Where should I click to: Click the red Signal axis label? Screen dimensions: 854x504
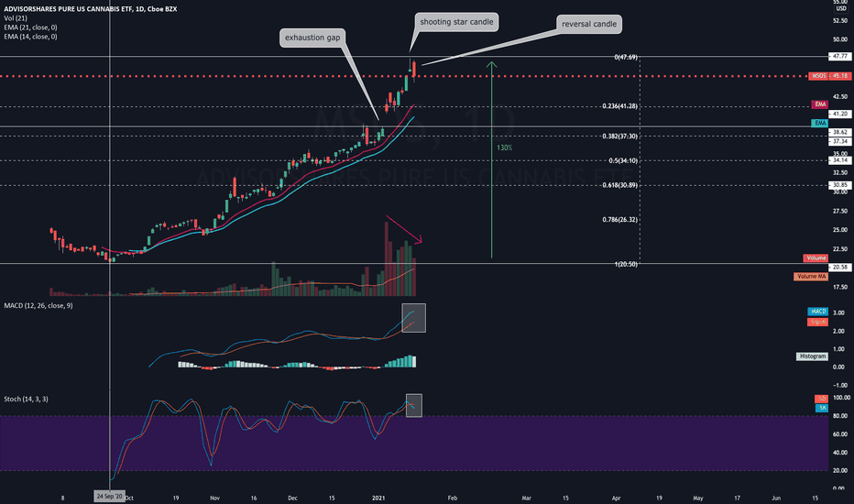click(x=818, y=322)
